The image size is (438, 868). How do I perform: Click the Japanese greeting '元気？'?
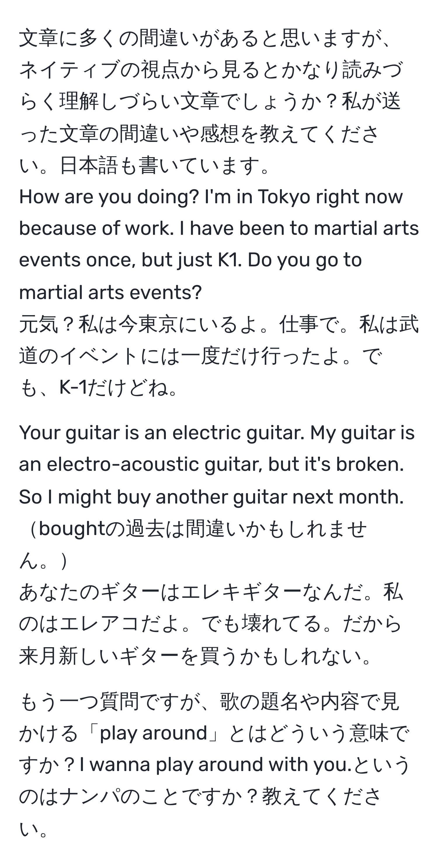(48, 324)
